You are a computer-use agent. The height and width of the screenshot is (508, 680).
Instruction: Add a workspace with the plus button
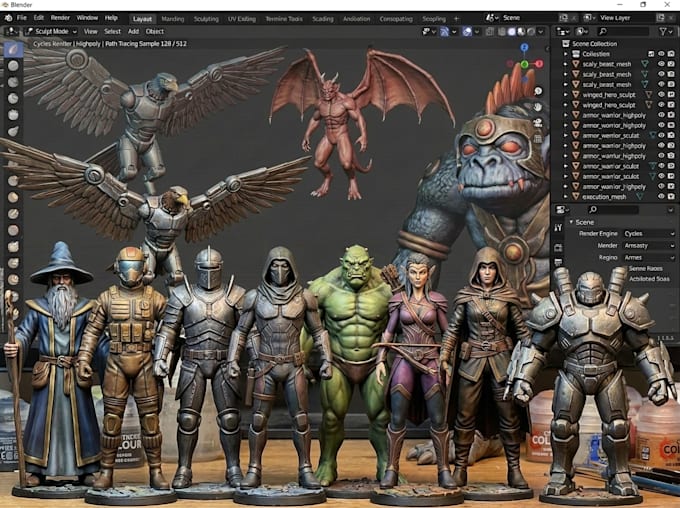[456, 19]
